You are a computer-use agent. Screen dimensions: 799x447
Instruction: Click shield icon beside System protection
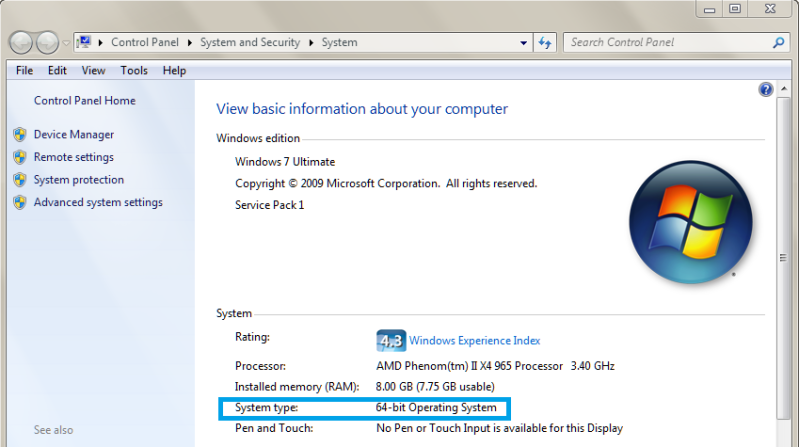click(x=20, y=179)
